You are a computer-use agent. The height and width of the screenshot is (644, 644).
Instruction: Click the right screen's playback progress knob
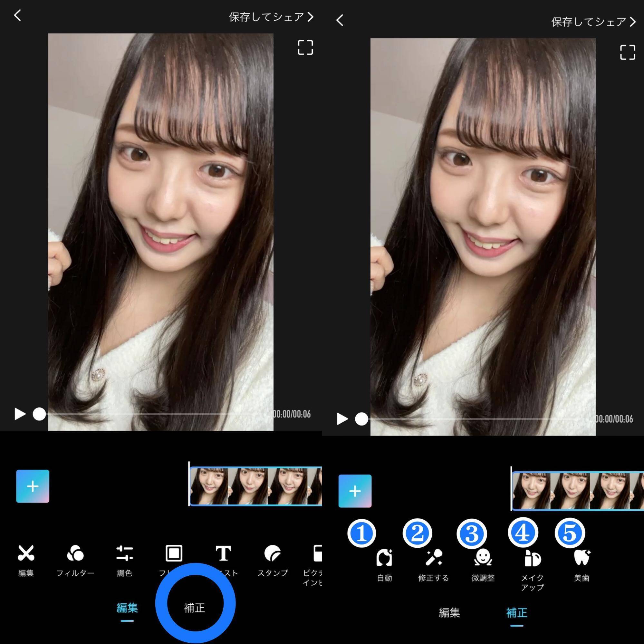(x=361, y=419)
